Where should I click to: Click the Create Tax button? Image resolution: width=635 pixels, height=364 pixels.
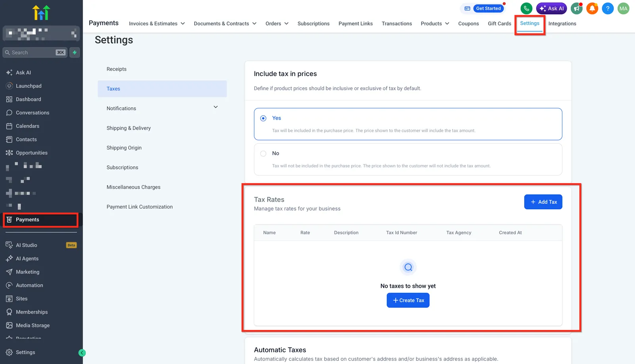point(408,300)
